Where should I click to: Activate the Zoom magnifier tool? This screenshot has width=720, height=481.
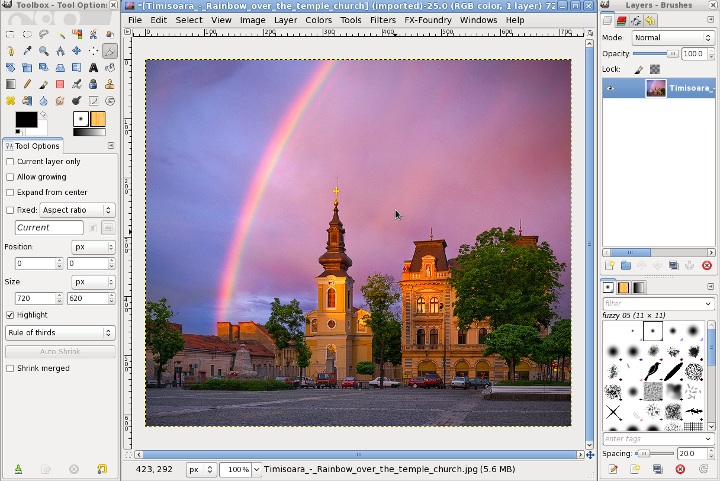point(44,51)
